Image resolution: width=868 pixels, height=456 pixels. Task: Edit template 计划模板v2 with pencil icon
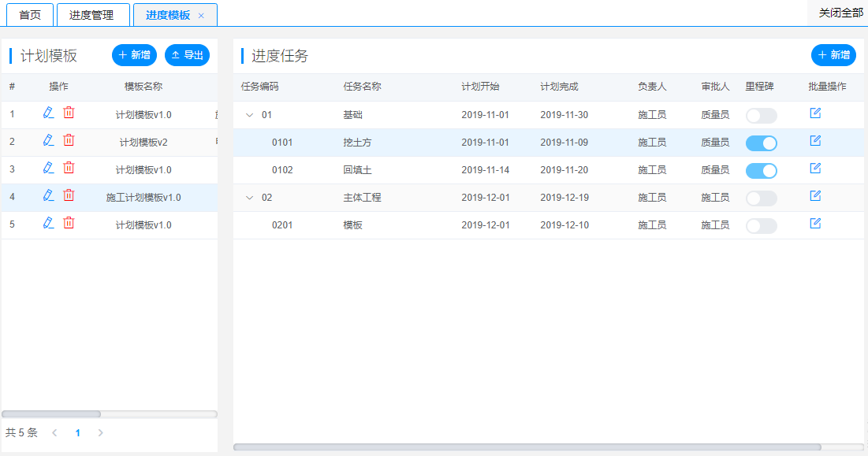pos(48,140)
